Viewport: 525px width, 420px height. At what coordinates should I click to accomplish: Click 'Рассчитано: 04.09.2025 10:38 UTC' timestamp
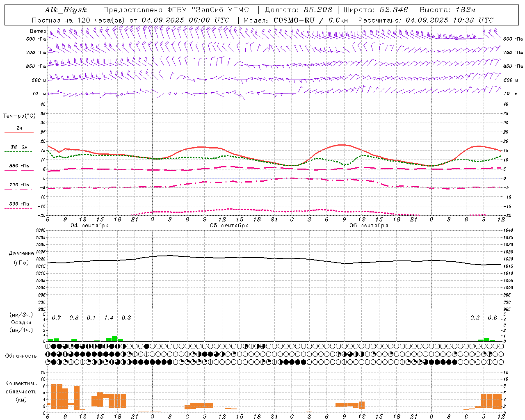(426, 20)
